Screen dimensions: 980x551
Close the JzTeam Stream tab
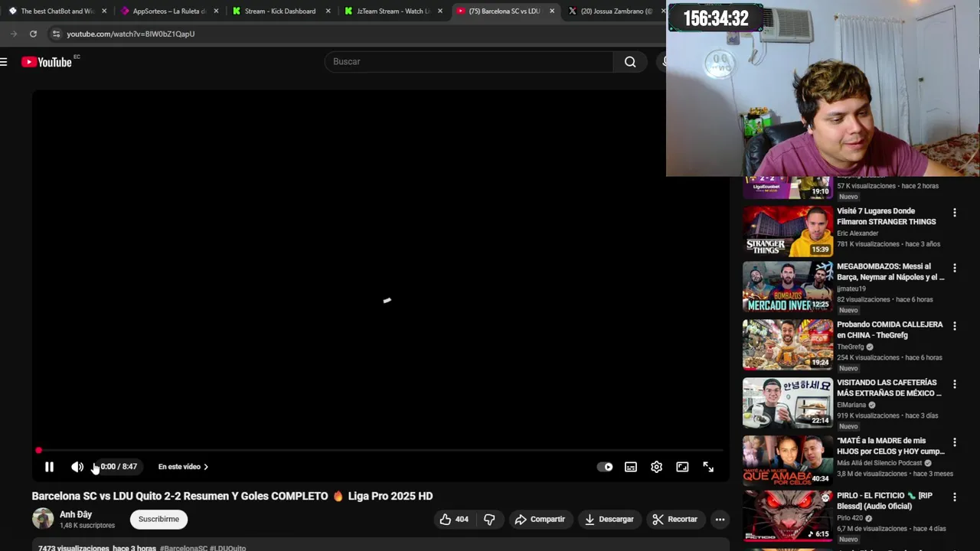click(x=439, y=11)
